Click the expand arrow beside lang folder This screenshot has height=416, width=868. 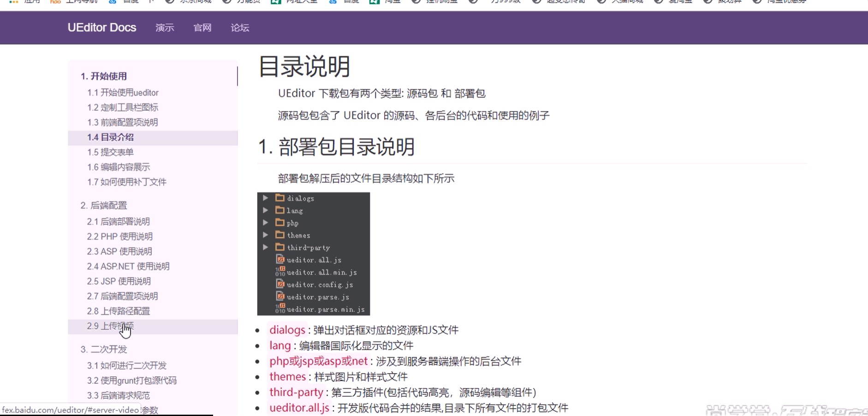pyautogui.click(x=266, y=210)
